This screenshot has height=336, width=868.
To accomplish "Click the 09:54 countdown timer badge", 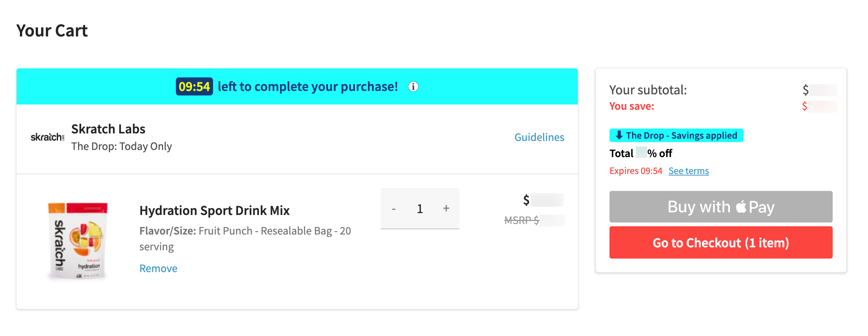I will point(194,87).
